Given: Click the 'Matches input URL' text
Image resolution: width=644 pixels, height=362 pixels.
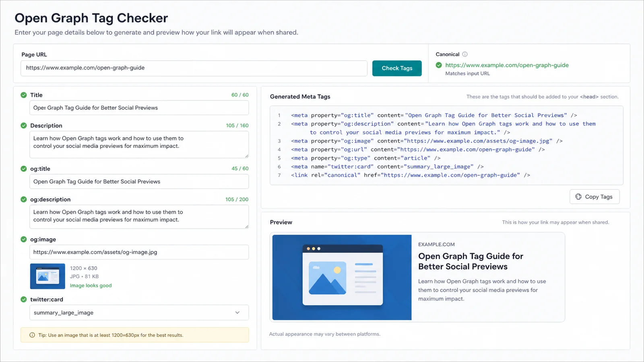Looking at the screenshot, I should [x=467, y=74].
